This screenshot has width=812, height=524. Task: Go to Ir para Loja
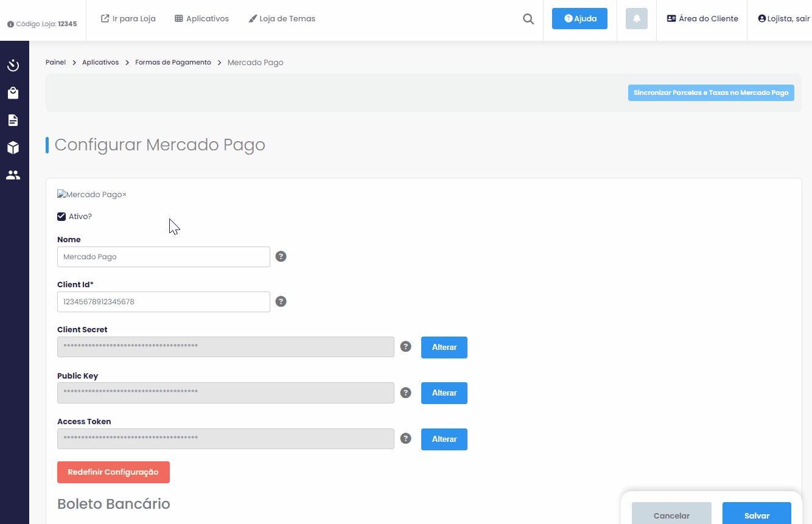128,19
